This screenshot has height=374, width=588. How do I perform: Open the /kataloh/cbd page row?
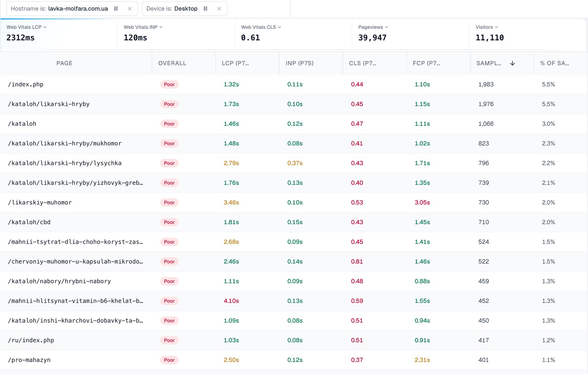(x=293, y=222)
